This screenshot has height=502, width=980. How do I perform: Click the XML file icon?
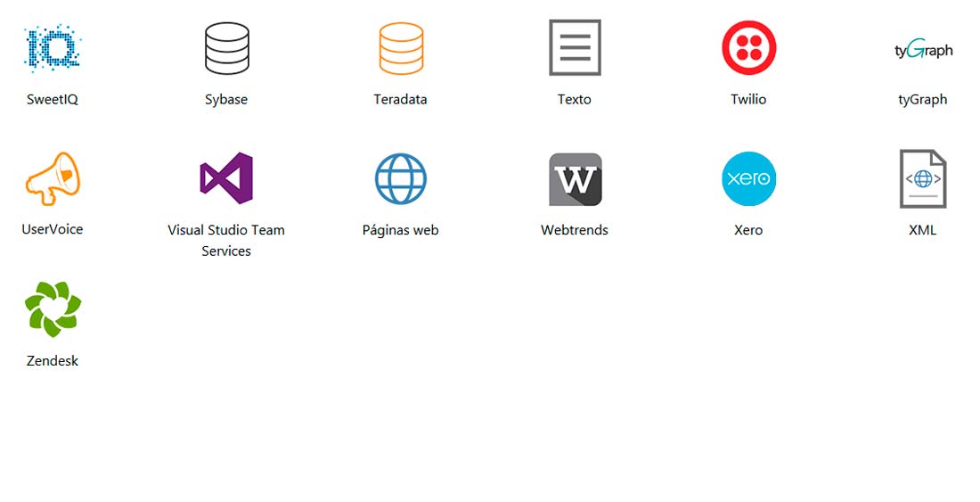[x=923, y=179]
